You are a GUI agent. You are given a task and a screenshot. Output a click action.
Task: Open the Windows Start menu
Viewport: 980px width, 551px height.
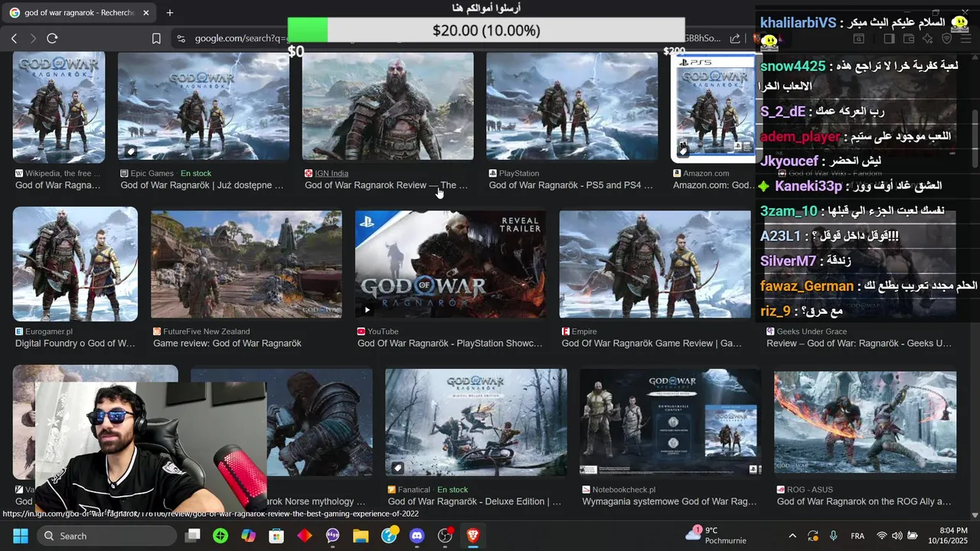[x=20, y=536]
